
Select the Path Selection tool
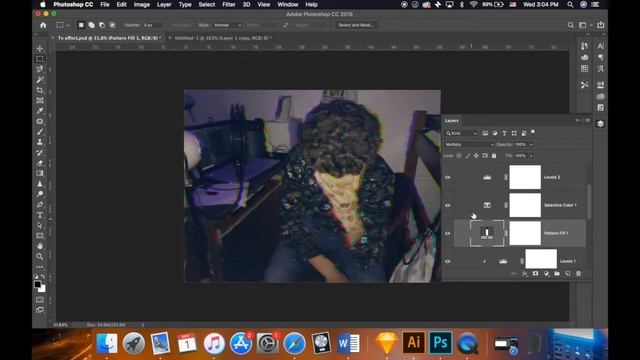(x=40, y=225)
